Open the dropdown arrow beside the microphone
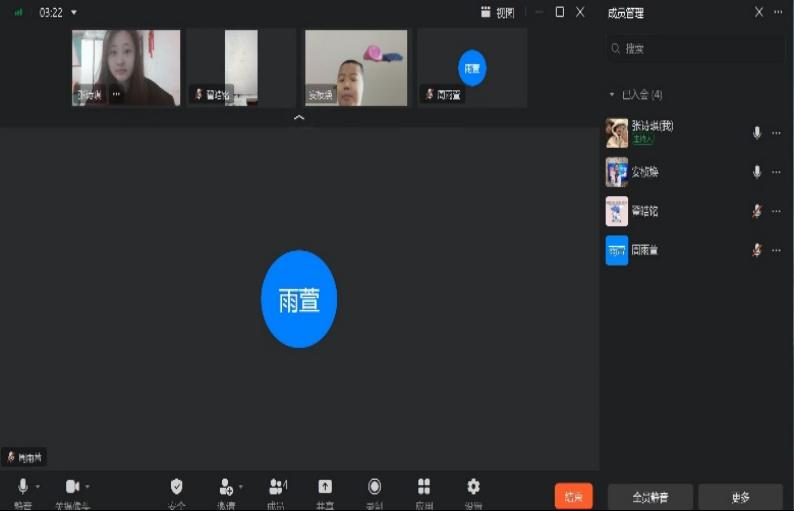Screen dimensions: 794x511 tap(38, 487)
